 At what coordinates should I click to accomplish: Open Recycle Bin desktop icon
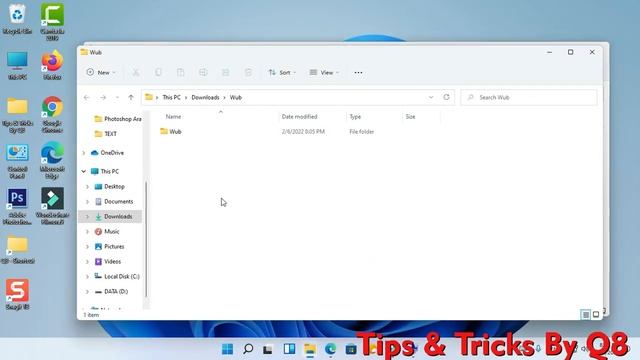[17, 19]
